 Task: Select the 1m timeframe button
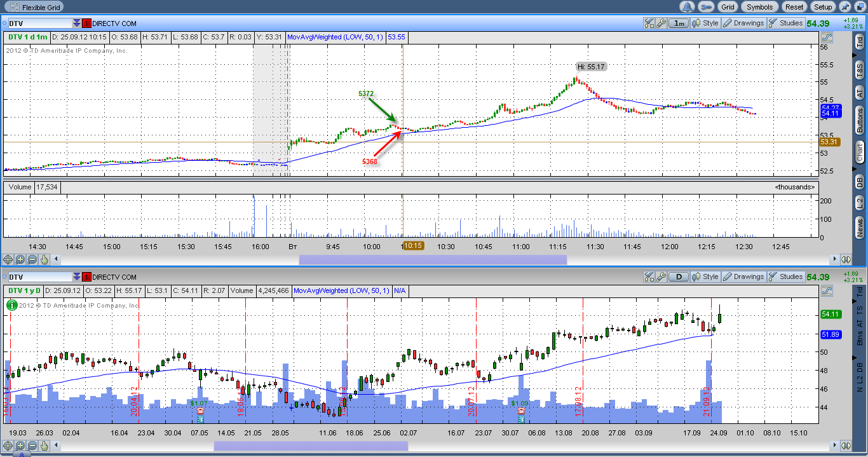coord(679,23)
